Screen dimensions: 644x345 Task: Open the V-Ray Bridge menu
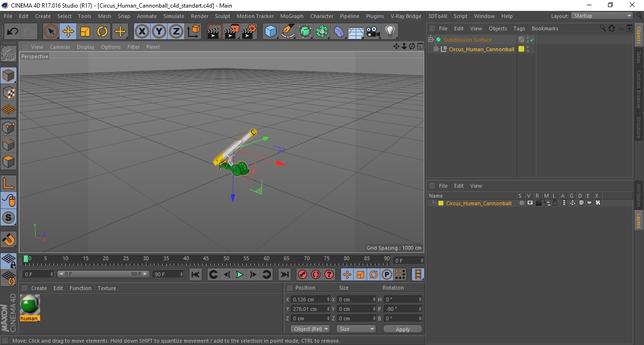(406, 16)
